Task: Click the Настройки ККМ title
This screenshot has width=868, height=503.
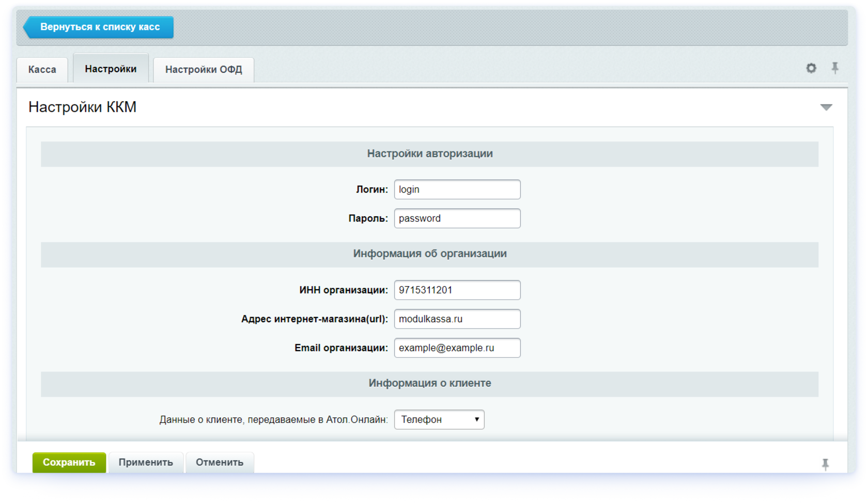Action: (83, 107)
